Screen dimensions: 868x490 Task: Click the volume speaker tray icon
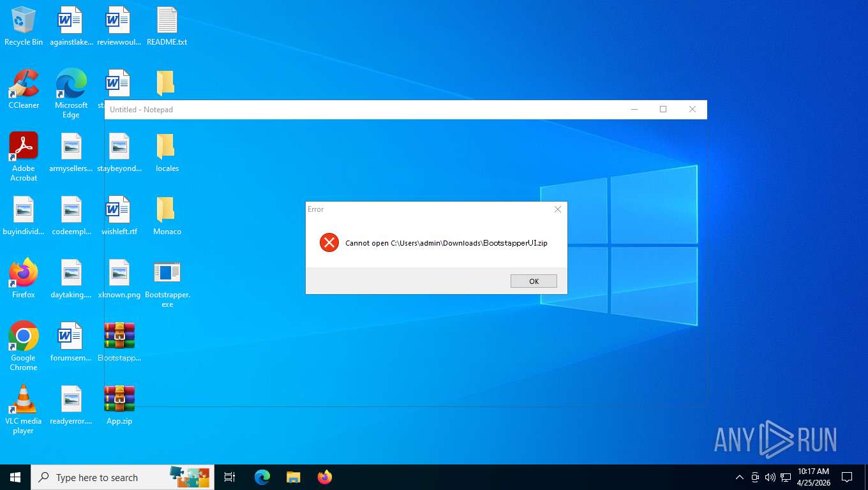coord(770,477)
